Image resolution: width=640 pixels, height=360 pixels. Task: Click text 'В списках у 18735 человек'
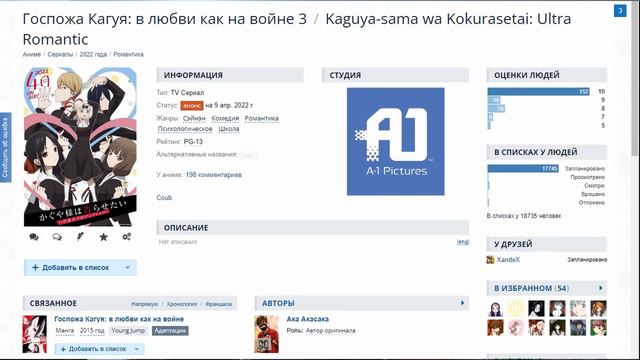(x=524, y=216)
